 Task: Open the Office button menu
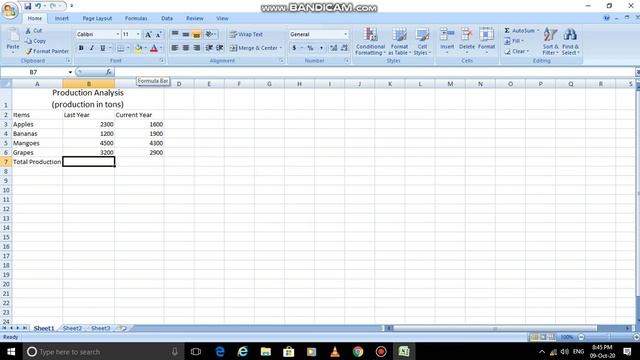tap(10, 10)
